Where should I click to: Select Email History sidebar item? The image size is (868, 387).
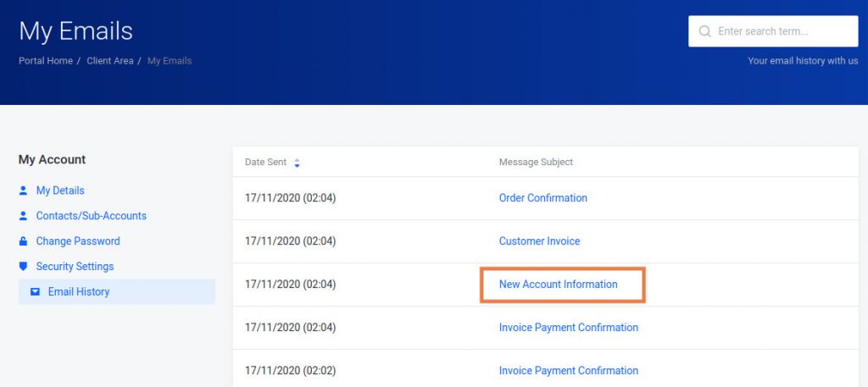117,292
